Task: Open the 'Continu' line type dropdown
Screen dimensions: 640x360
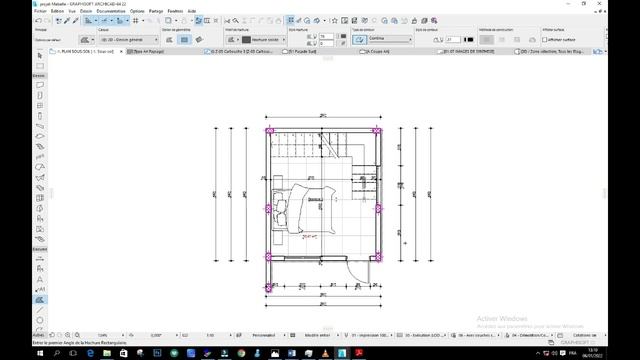Action: [390, 40]
